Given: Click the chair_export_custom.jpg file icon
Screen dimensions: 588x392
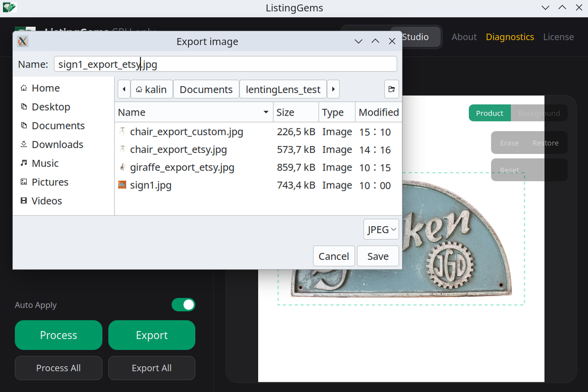Looking at the screenshot, I should click(122, 132).
